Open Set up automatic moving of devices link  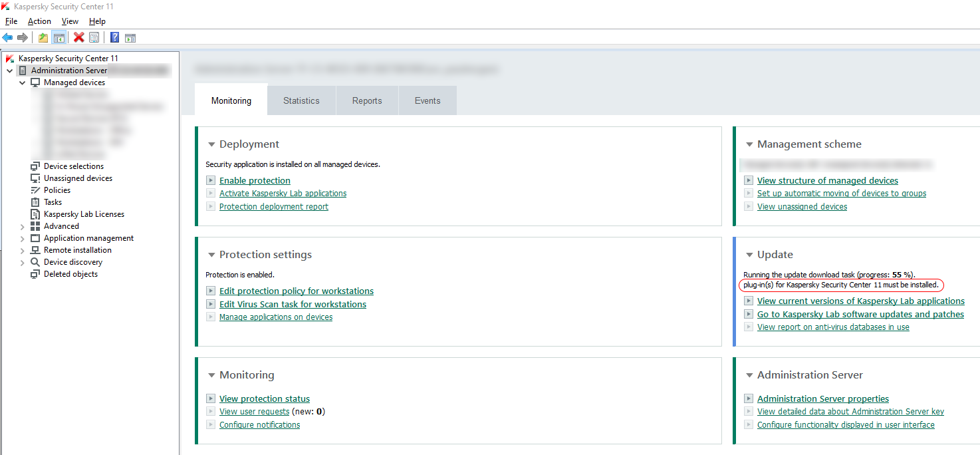[842, 194]
